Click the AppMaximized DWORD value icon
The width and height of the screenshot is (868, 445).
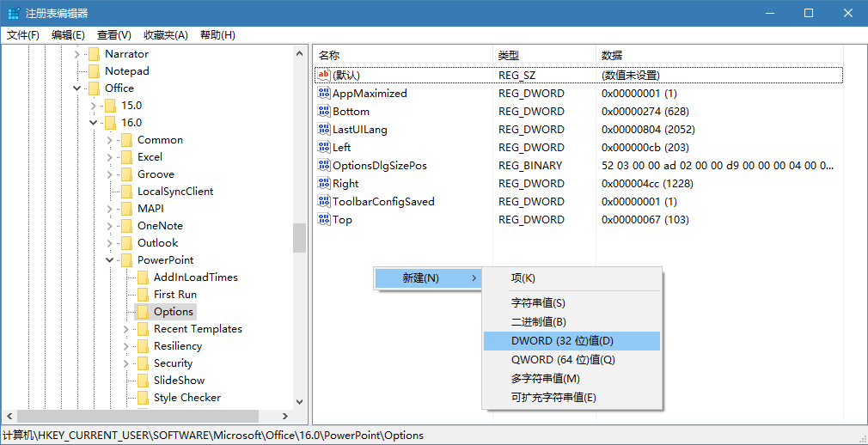(324, 93)
